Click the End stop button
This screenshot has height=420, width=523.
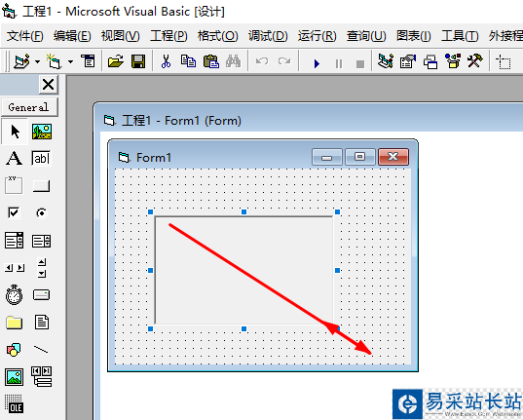click(360, 63)
